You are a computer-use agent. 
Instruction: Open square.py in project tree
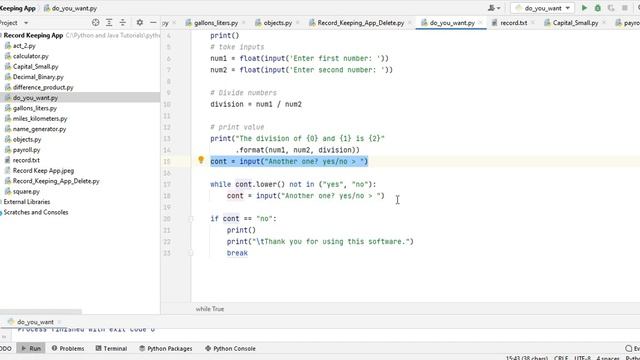[x=26, y=191]
